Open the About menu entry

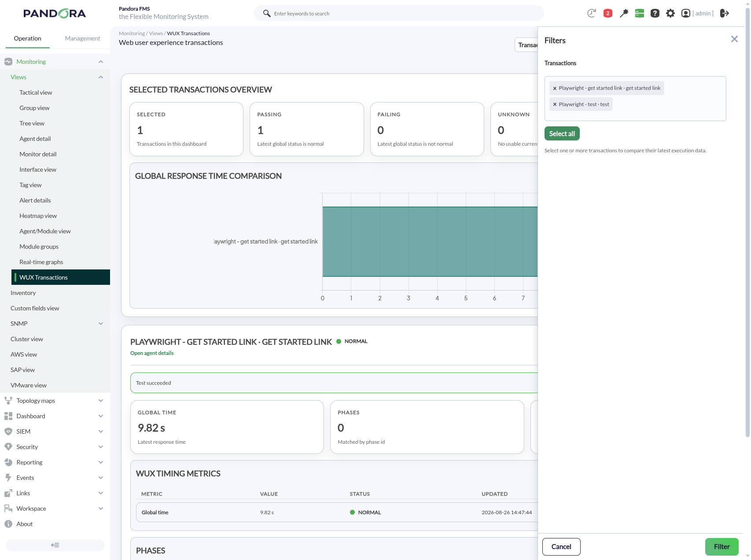[x=25, y=524]
